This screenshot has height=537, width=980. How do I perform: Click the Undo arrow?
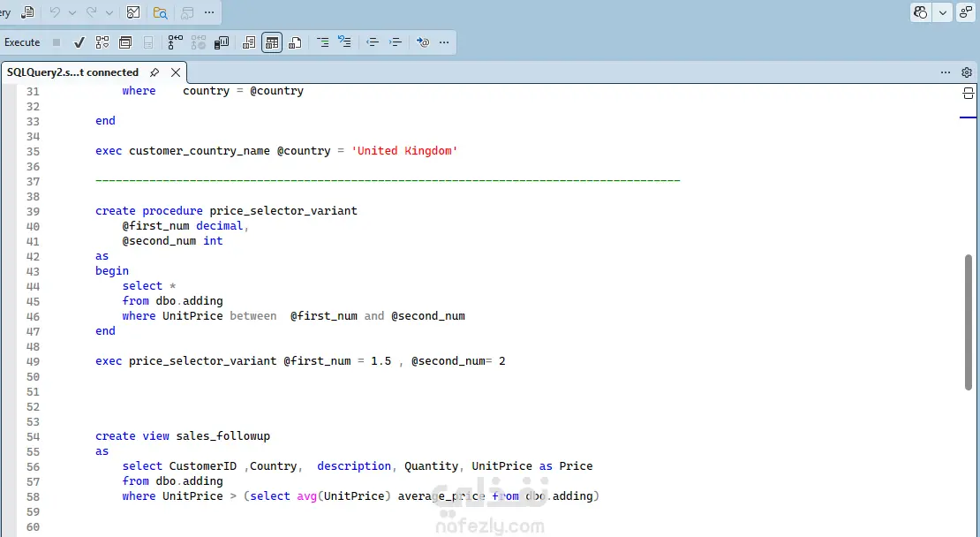point(55,12)
